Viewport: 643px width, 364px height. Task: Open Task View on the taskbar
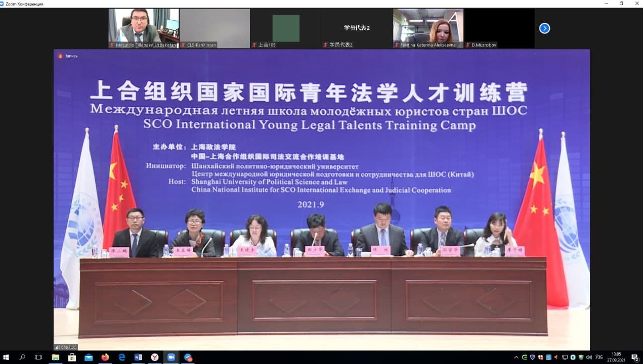tap(38, 357)
